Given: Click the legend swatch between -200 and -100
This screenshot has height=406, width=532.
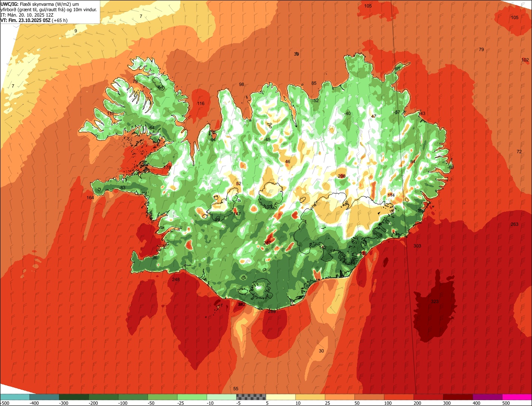Looking at the screenshot, I should 103,397.
